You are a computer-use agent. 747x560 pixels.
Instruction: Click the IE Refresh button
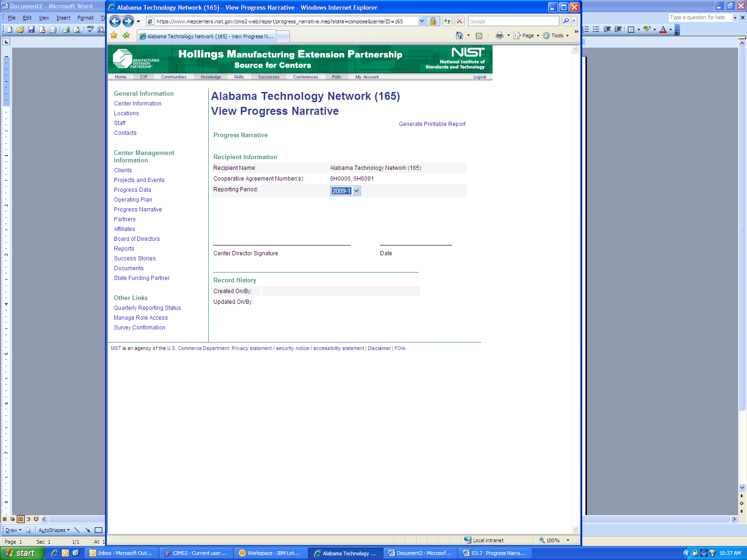tap(447, 21)
